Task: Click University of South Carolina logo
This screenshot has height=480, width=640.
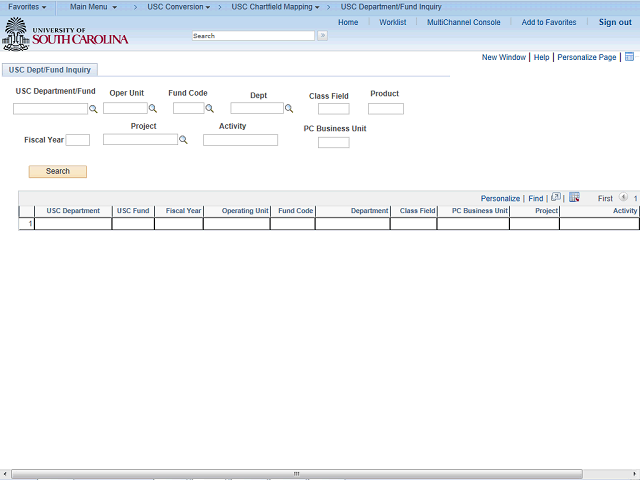Action: click(x=65, y=34)
